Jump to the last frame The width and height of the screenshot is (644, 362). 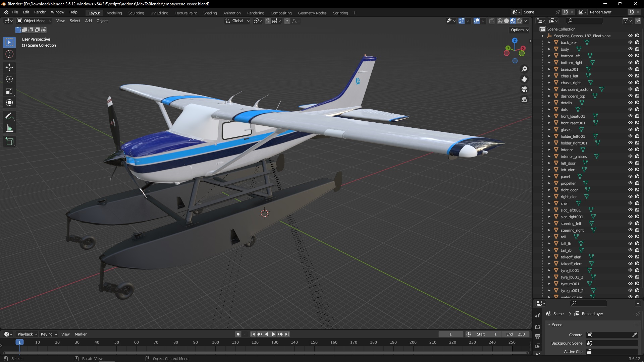(287, 334)
